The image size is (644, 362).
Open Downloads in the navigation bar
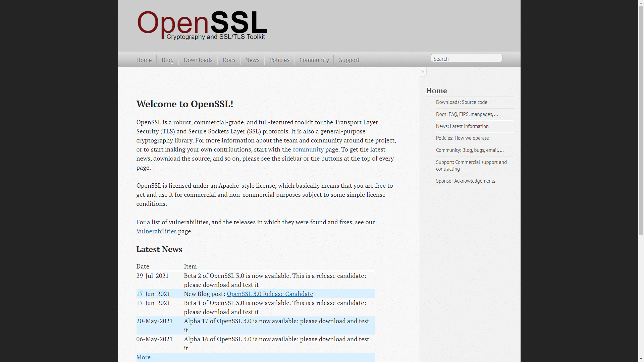pyautogui.click(x=198, y=60)
